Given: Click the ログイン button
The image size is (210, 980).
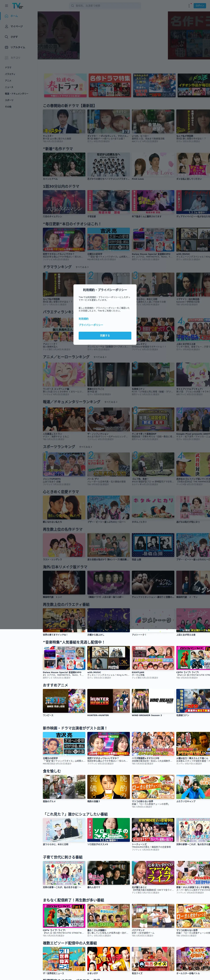Looking at the screenshot, I should [200, 6].
